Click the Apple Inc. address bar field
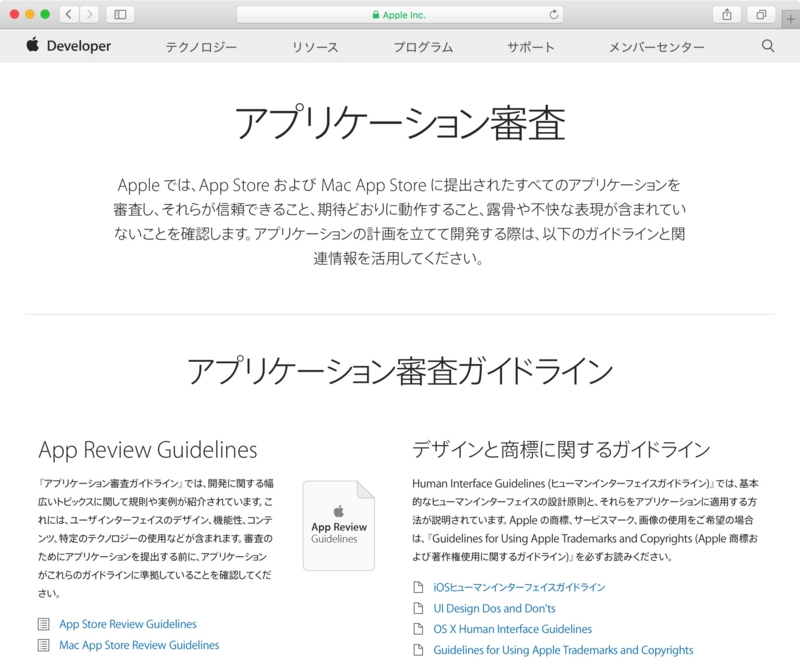The width and height of the screenshot is (800, 667). coord(400,15)
